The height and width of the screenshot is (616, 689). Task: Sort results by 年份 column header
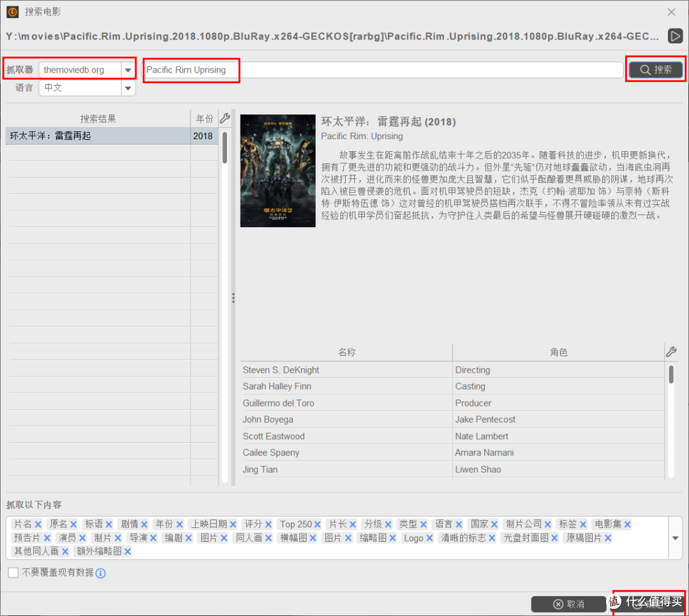[x=204, y=119]
